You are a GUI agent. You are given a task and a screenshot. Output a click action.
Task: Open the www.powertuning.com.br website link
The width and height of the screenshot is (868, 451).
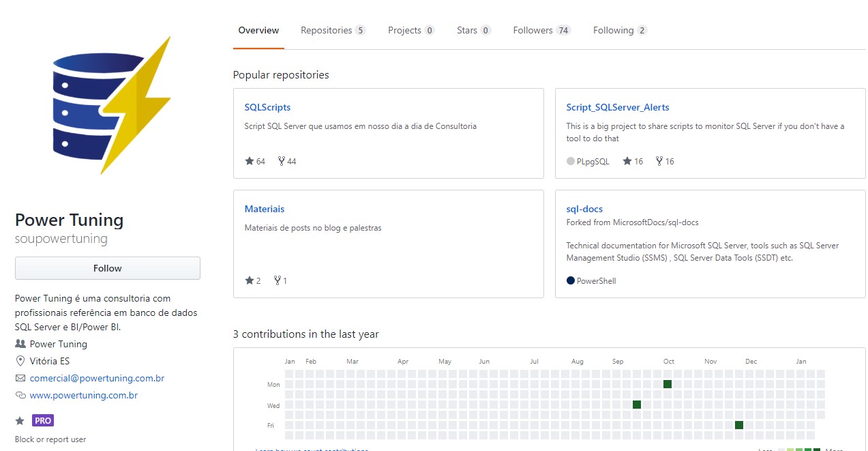(83, 395)
